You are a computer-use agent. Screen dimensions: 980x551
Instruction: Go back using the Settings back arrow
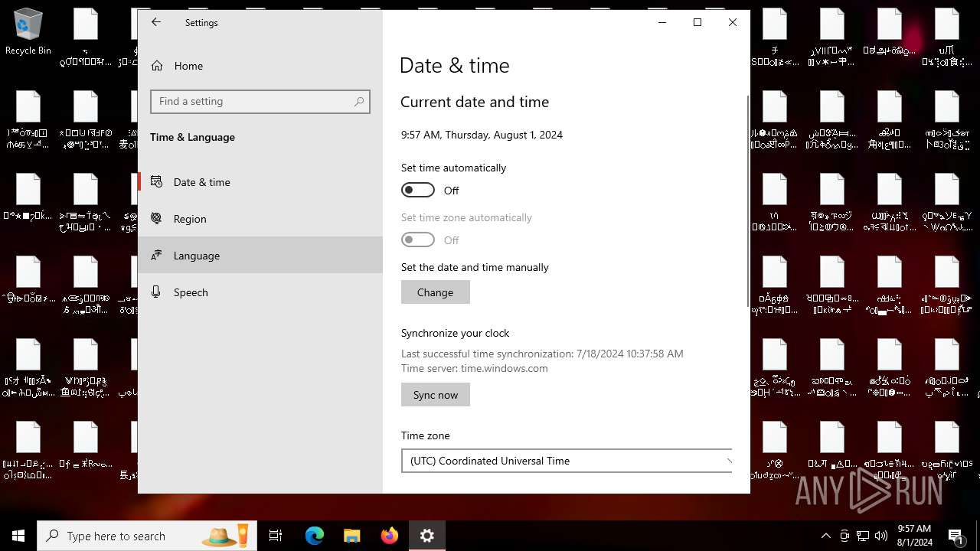(156, 22)
